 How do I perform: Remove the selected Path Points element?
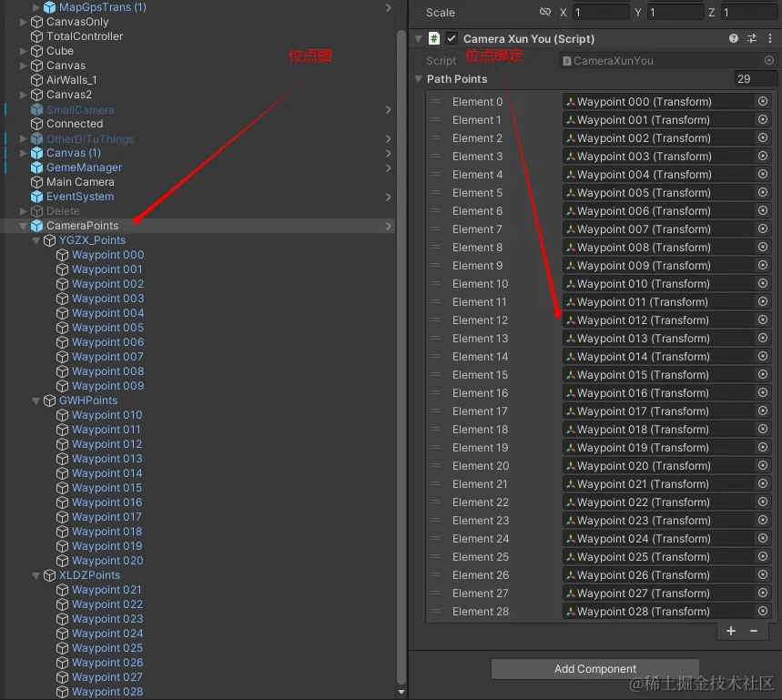click(754, 631)
